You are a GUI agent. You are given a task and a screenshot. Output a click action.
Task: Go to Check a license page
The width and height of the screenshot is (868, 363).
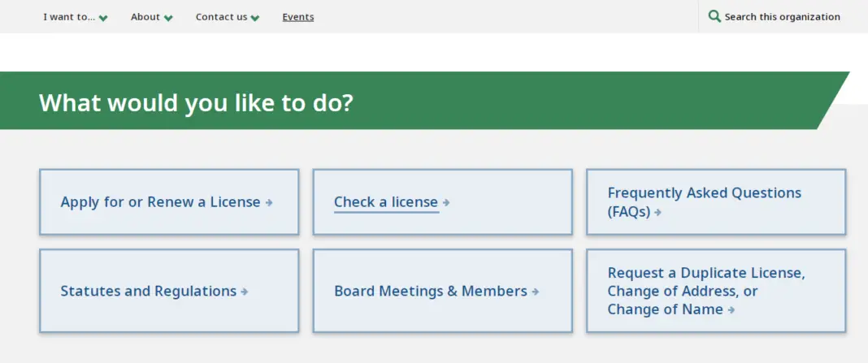pos(386,202)
